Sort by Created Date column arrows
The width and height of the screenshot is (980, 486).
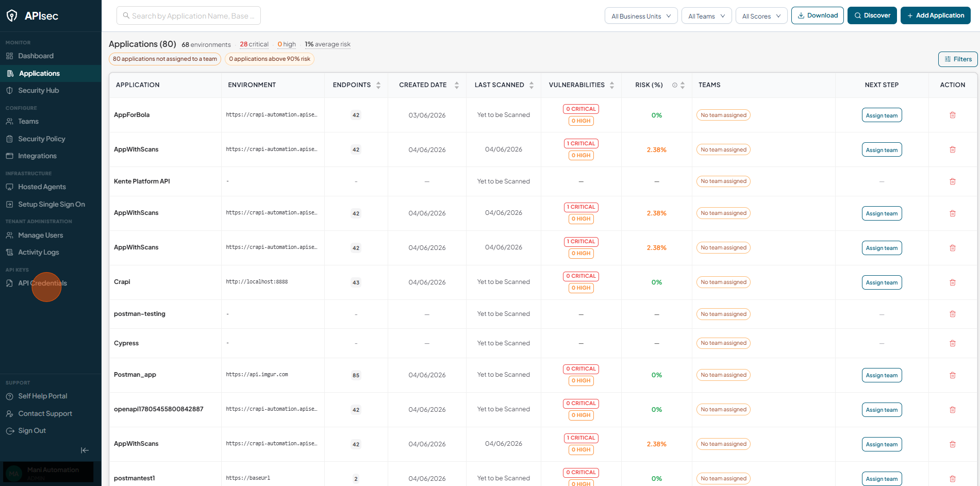[457, 85]
